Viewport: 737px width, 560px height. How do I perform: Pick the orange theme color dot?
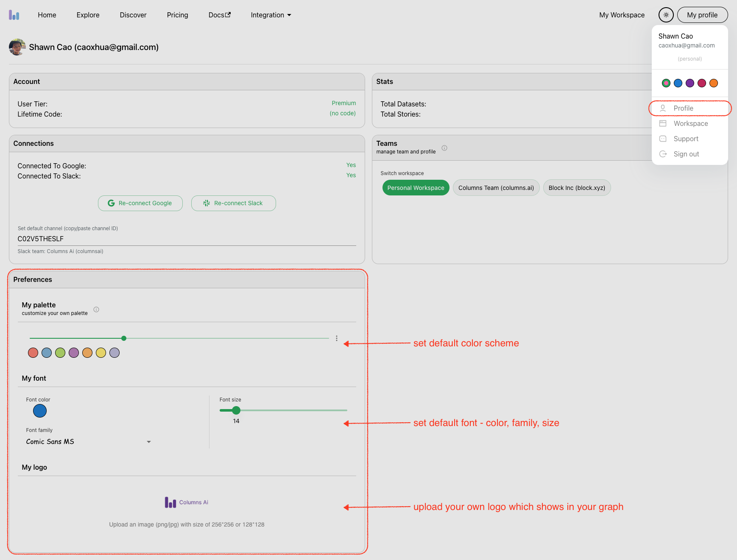(714, 83)
